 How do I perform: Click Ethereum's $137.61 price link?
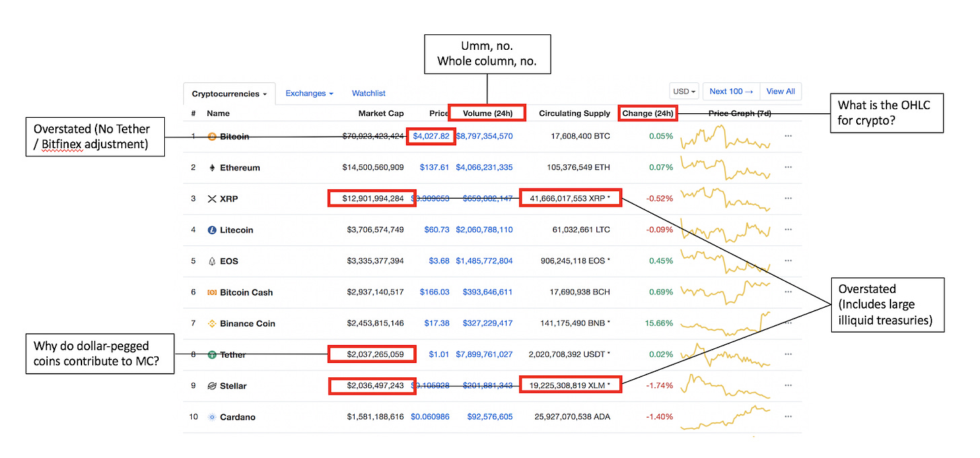pos(434,168)
